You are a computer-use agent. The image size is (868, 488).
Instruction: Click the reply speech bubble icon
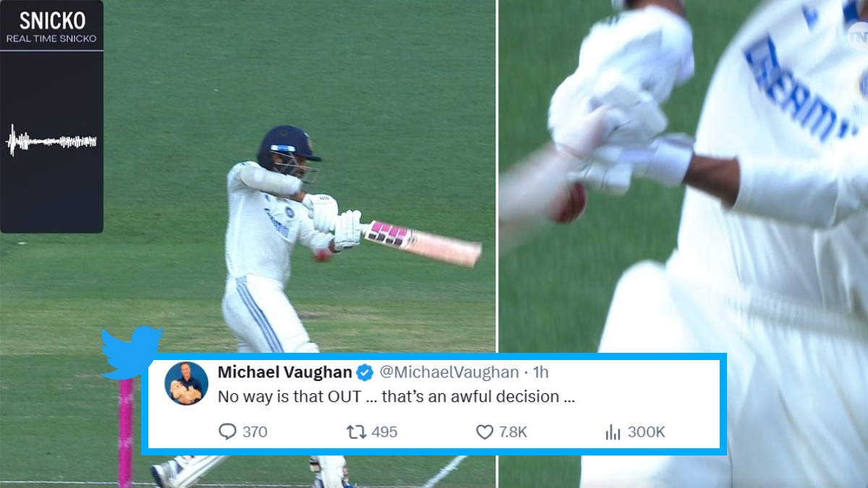click(227, 432)
